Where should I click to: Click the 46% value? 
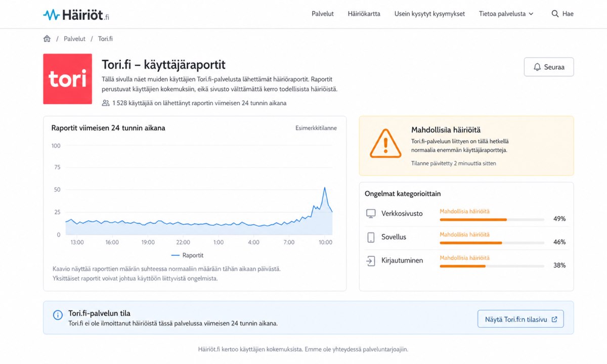(559, 242)
